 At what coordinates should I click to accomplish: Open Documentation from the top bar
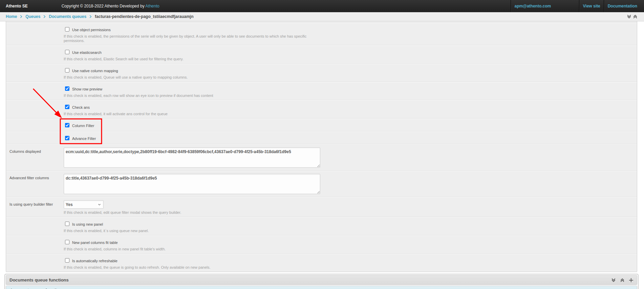tap(622, 6)
